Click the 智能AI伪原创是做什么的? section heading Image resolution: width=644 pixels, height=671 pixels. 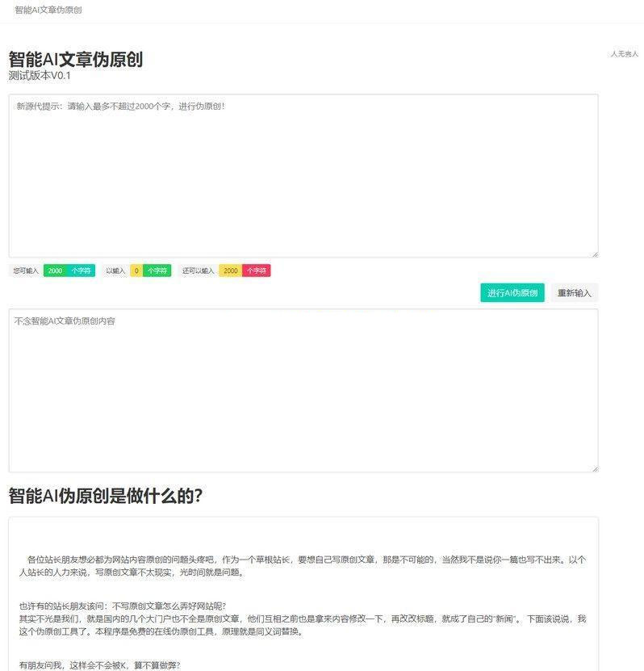(105, 496)
